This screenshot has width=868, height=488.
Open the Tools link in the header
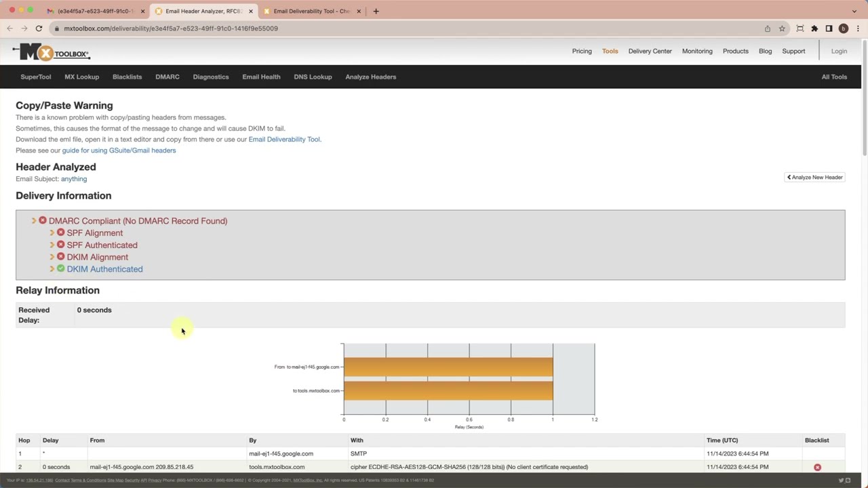pos(610,51)
